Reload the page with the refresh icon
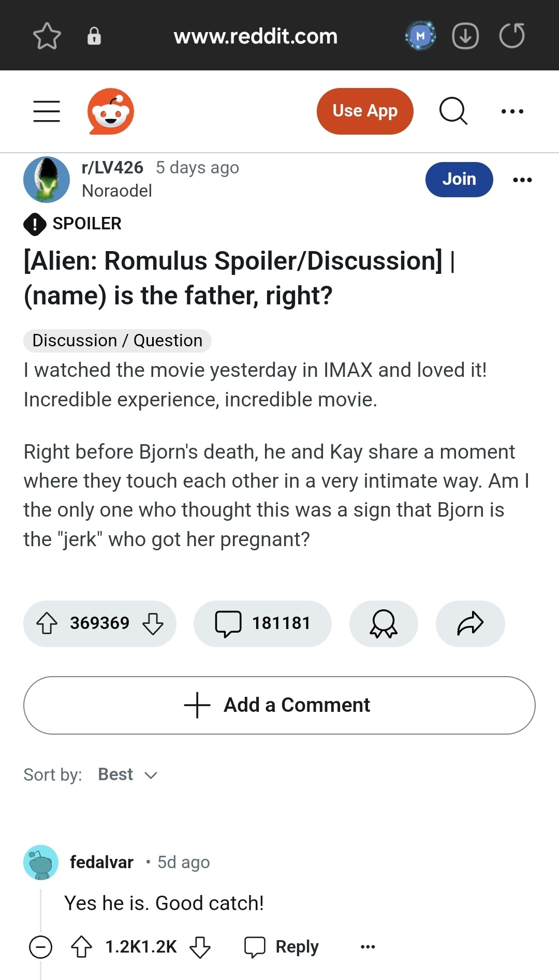559x980 pixels. click(512, 36)
